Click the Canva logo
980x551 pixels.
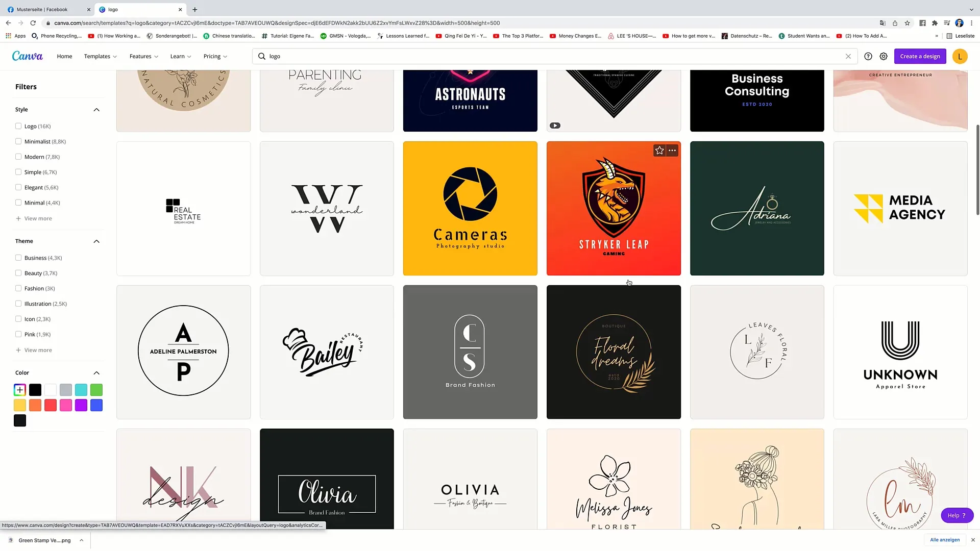[x=28, y=56]
